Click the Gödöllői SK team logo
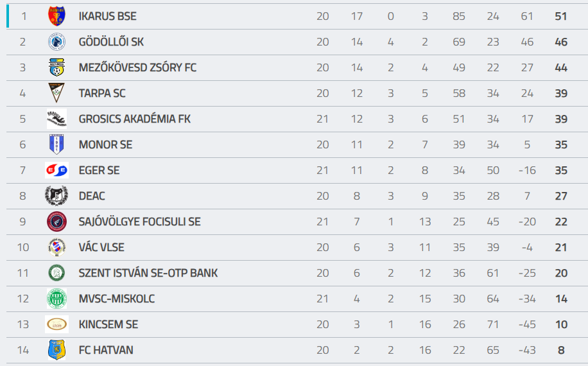The image size is (588, 366). pos(56,42)
